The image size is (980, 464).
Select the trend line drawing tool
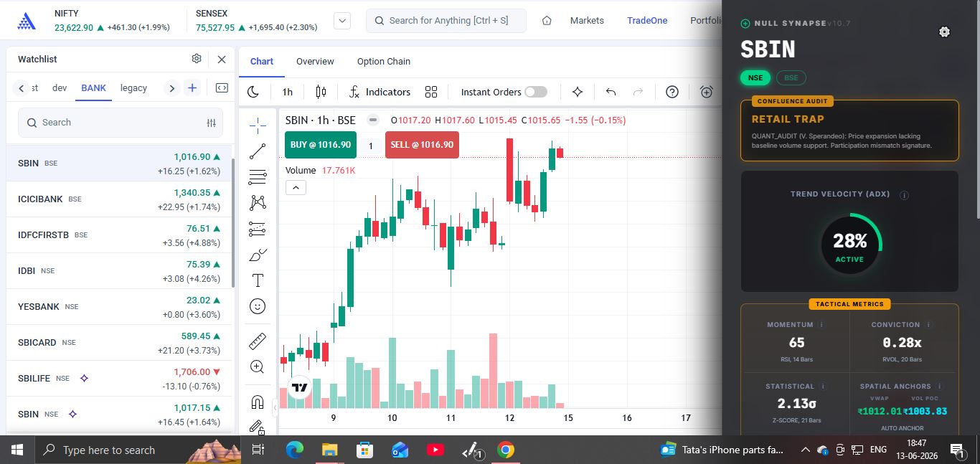pyautogui.click(x=258, y=151)
